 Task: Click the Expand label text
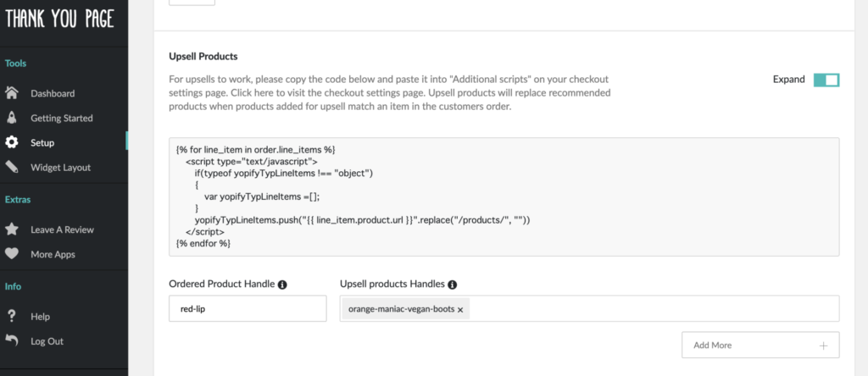789,79
